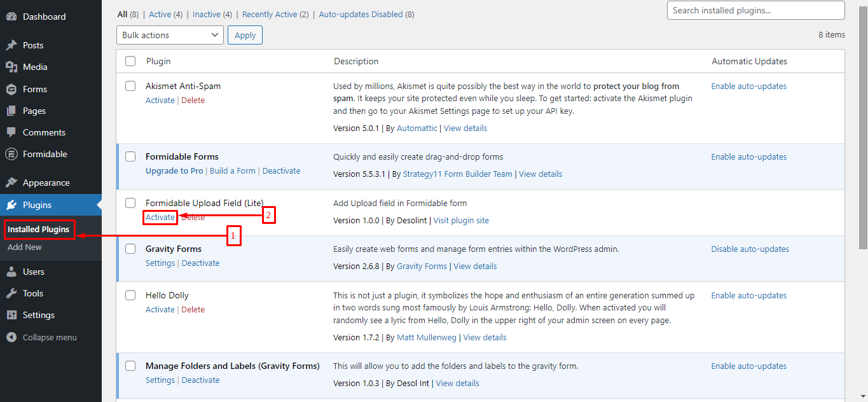Enable auto-updates for Hello Dolly
Viewport: 868px width, 402px height.
[x=749, y=295]
